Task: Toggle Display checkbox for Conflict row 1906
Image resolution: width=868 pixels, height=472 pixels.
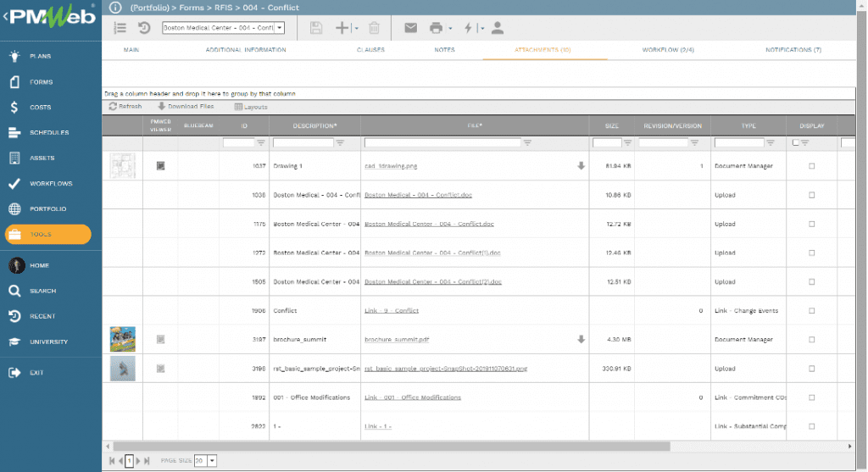Action: 811,310
